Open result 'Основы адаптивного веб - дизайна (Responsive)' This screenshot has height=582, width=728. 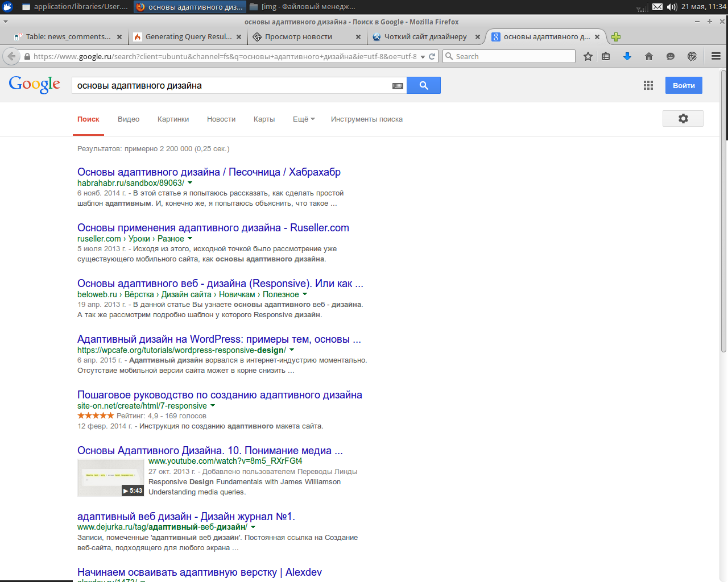tap(220, 284)
